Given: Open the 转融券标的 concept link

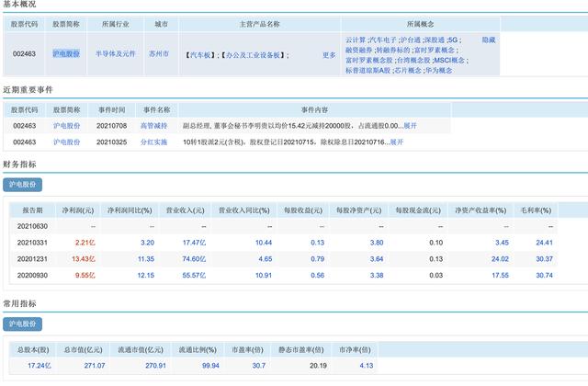Looking at the screenshot, I should pos(393,50).
